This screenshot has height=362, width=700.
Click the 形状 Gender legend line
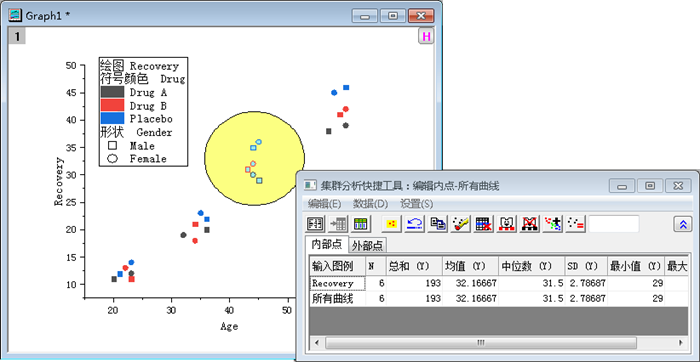(136, 133)
